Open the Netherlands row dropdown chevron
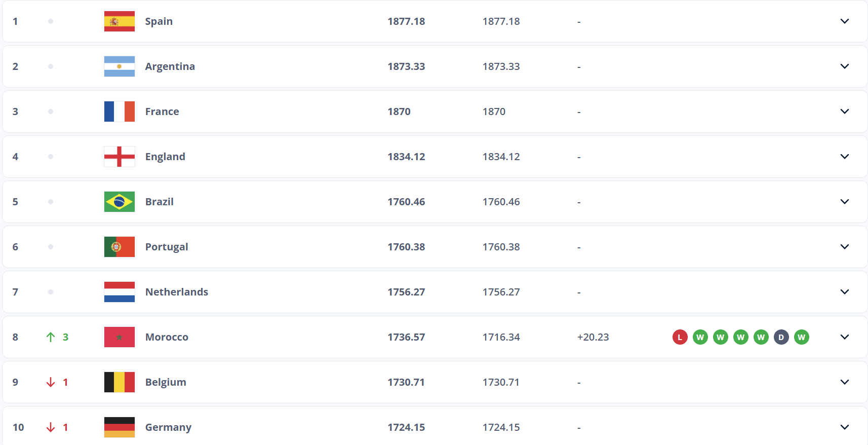 coord(844,292)
